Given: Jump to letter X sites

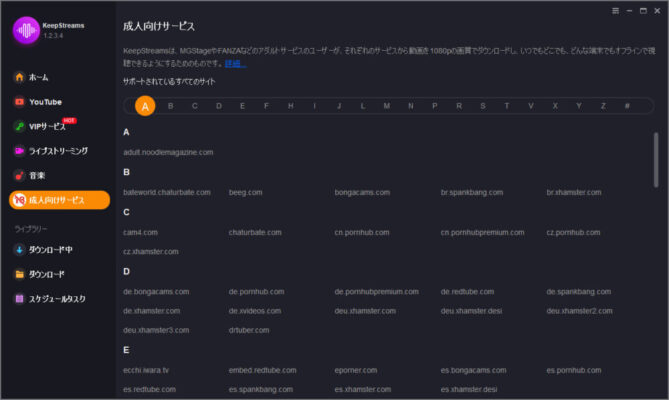Looking at the screenshot, I should point(555,106).
